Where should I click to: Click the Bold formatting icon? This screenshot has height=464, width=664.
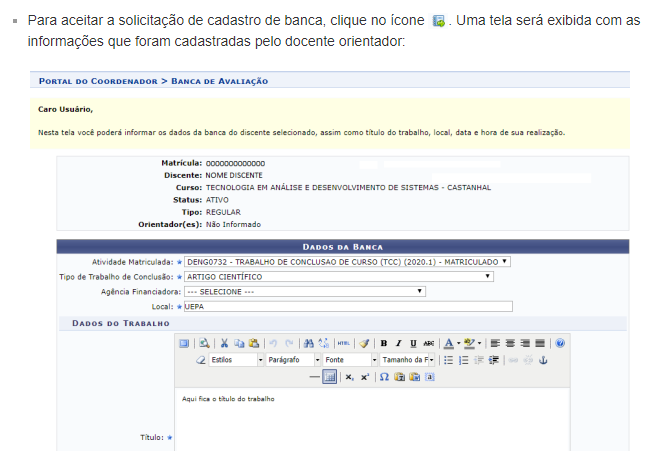[384, 343]
